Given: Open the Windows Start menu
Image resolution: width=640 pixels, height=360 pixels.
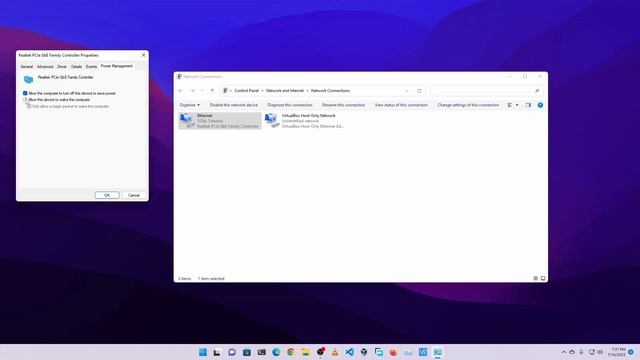Looking at the screenshot, I should [203, 352].
